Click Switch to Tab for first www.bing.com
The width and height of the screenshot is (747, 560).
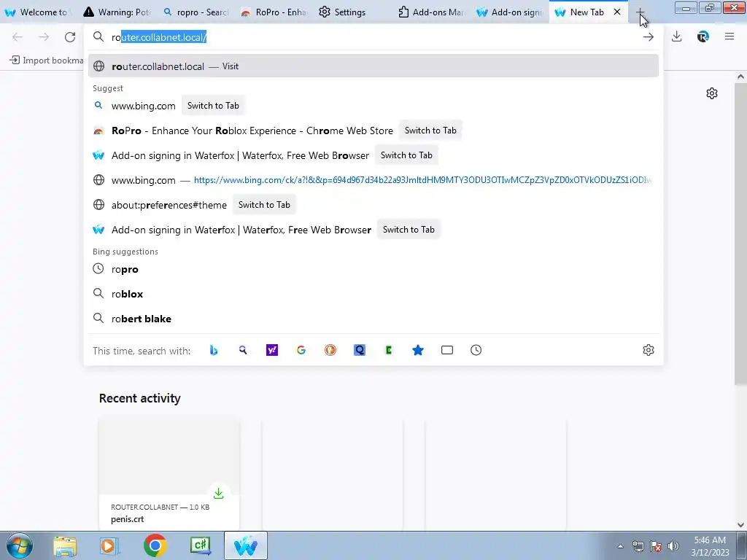pos(213,106)
